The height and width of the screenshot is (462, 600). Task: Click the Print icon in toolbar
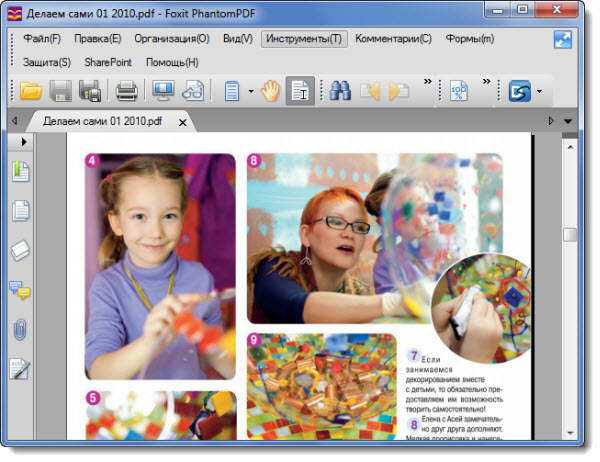tap(127, 91)
